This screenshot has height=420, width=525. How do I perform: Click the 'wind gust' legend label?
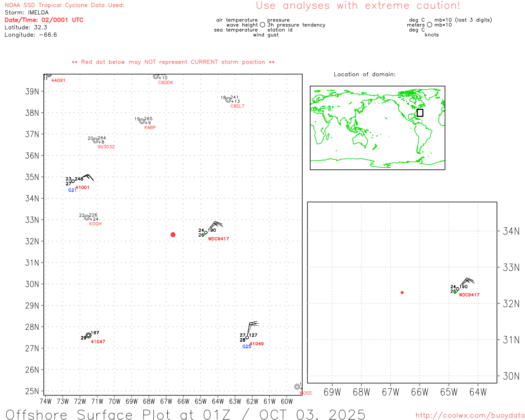pyautogui.click(x=266, y=35)
